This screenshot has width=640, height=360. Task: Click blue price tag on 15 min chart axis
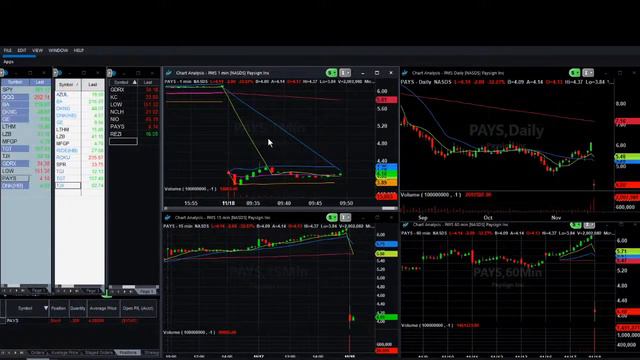click(x=386, y=244)
